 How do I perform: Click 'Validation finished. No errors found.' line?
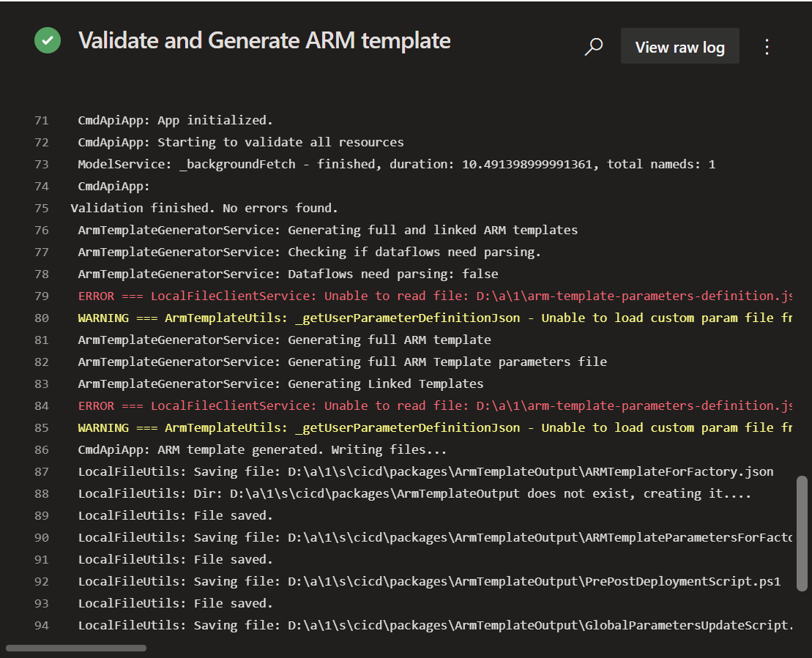[x=204, y=208]
